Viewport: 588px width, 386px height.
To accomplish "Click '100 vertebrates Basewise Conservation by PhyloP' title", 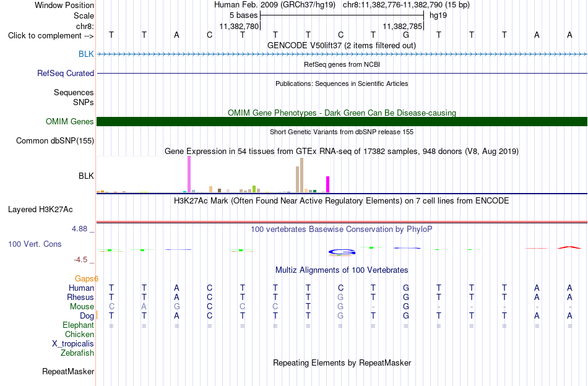I will (342, 229).
